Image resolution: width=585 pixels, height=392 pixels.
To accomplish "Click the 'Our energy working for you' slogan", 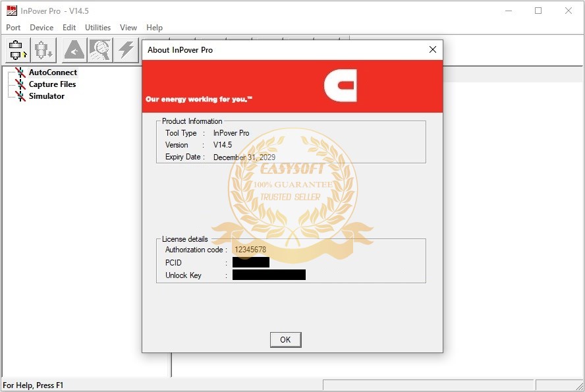I will coord(199,99).
